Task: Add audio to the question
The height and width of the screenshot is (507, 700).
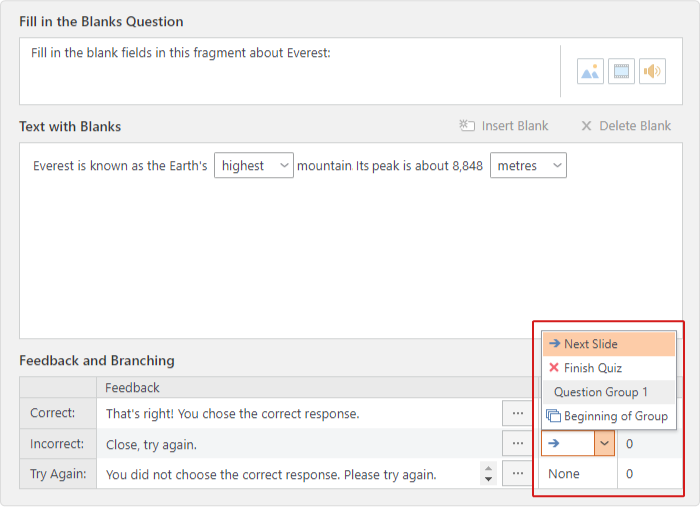Action: click(652, 71)
